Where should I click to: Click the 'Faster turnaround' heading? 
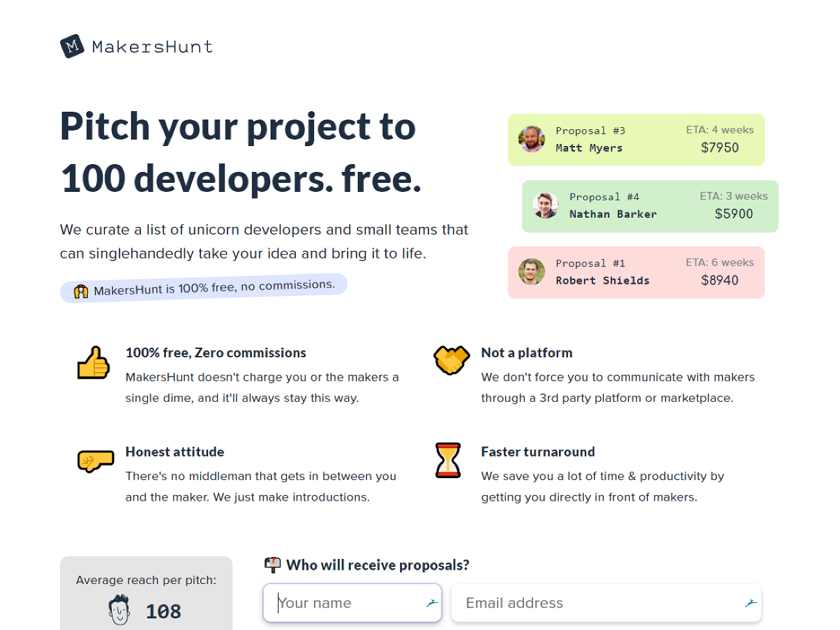(538, 452)
